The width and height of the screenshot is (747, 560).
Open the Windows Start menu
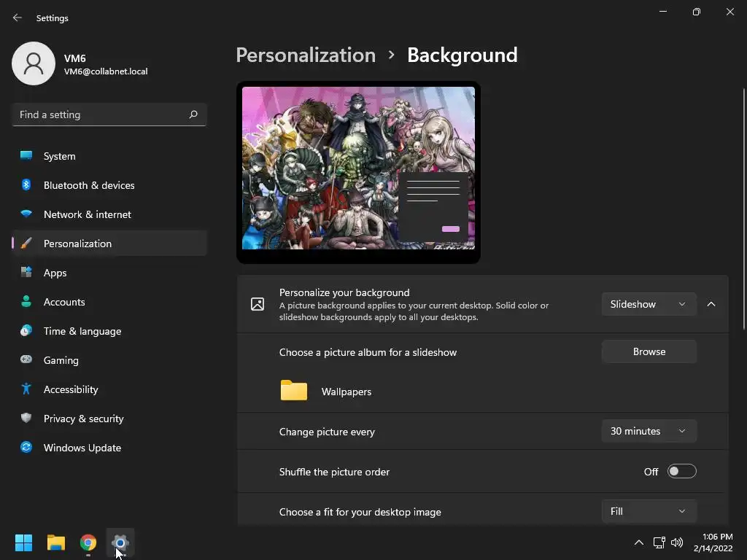point(23,542)
